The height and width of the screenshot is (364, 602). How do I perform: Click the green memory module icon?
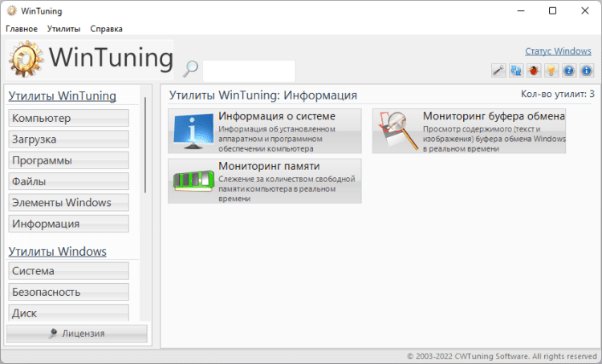[x=193, y=180]
